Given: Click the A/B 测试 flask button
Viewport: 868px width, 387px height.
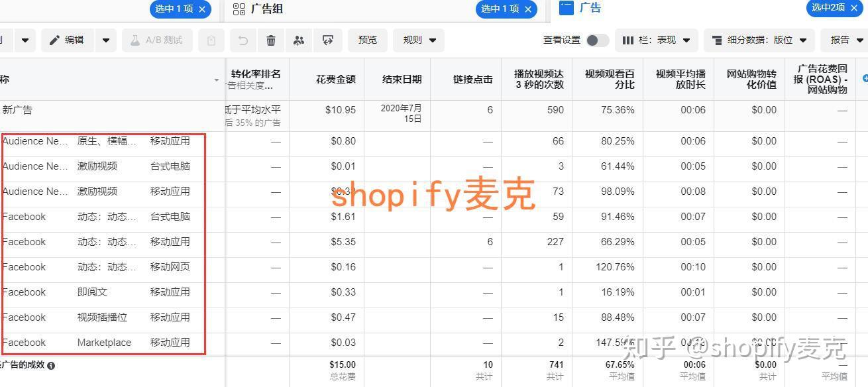Looking at the screenshot, I should pos(157,40).
